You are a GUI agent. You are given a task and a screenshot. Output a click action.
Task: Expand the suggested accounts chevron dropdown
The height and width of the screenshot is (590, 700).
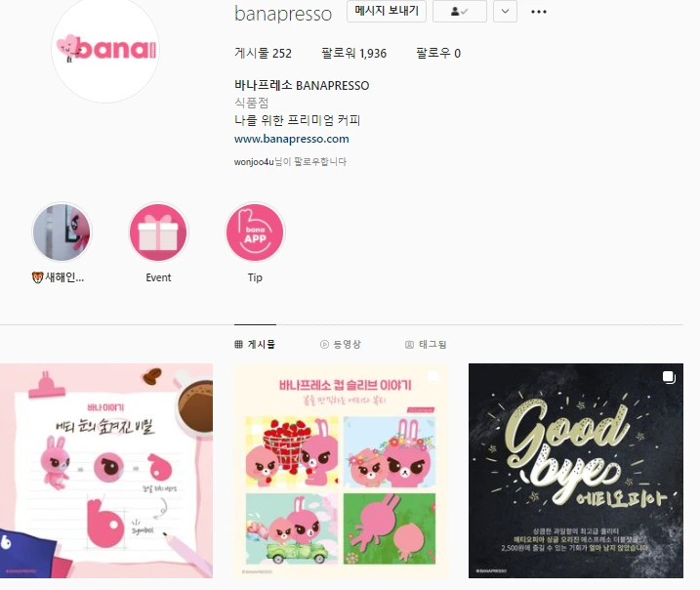click(505, 11)
